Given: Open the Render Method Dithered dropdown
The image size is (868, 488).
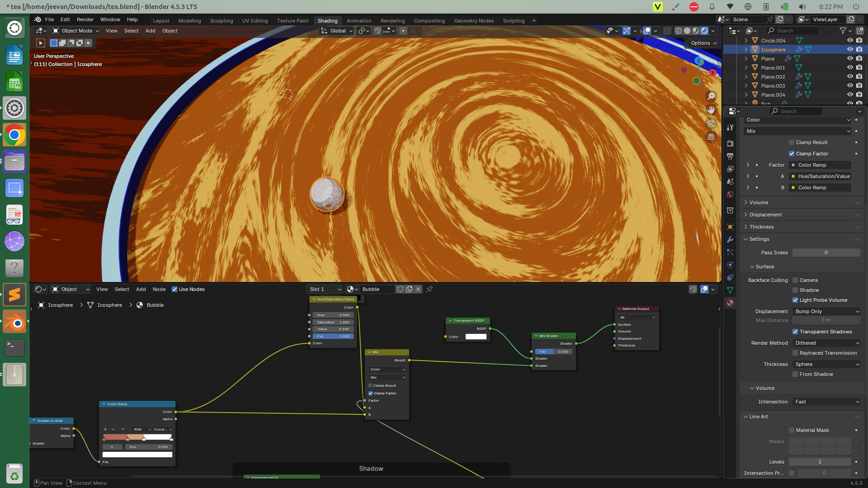Looking at the screenshot, I should click(826, 343).
